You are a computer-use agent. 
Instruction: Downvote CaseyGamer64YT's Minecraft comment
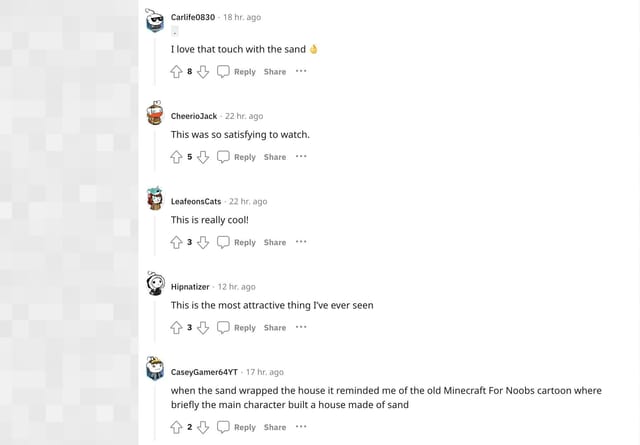(203, 427)
